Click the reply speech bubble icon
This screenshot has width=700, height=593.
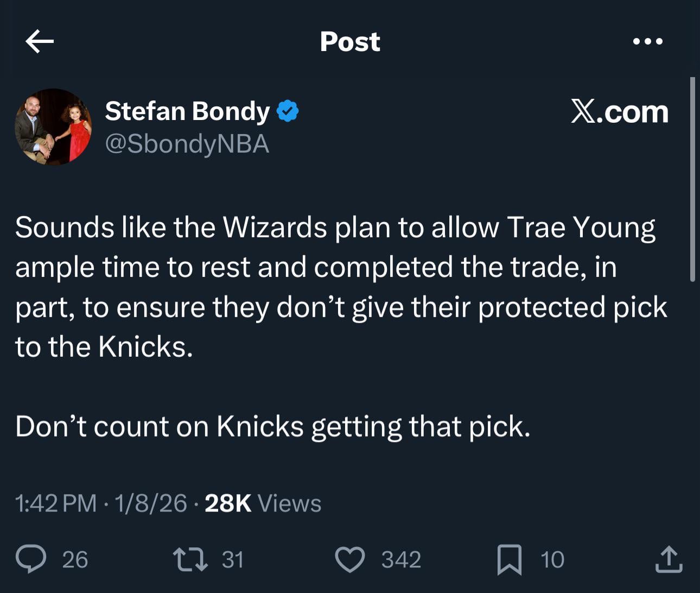point(31,559)
